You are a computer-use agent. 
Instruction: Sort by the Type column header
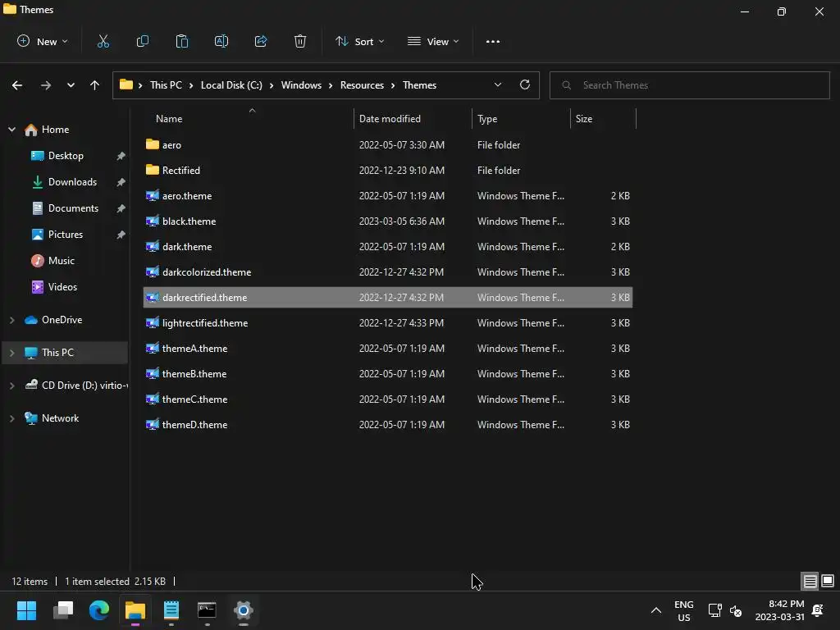click(521, 118)
